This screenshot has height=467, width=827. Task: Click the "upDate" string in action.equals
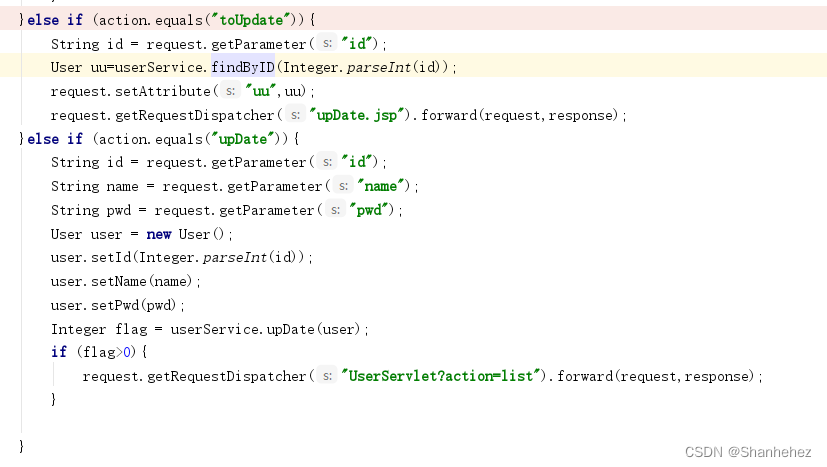coord(243,139)
